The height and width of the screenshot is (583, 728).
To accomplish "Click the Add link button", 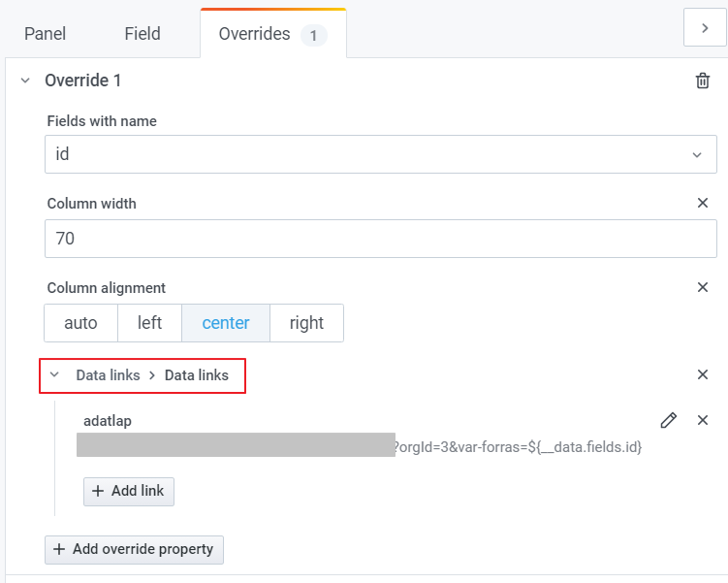I will [x=129, y=491].
